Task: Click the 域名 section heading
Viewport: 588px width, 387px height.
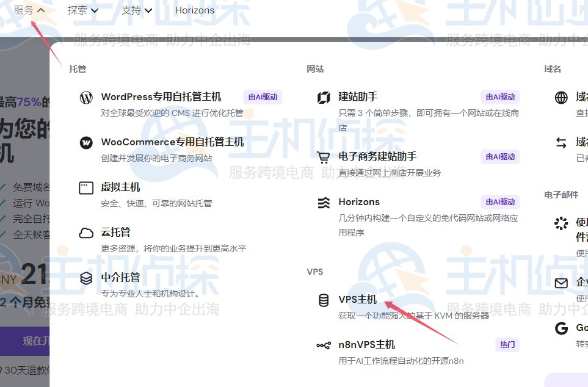Action: [x=553, y=69]
